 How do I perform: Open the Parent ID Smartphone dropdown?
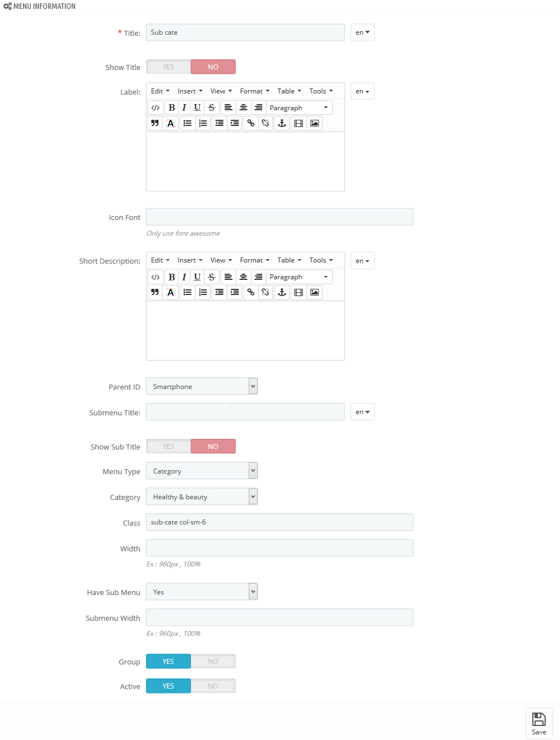tap(202, 386)
